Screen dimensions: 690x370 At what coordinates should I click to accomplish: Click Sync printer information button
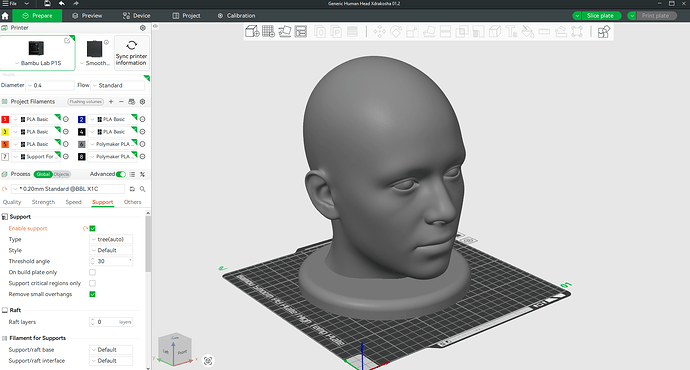[x=132, y=53]
